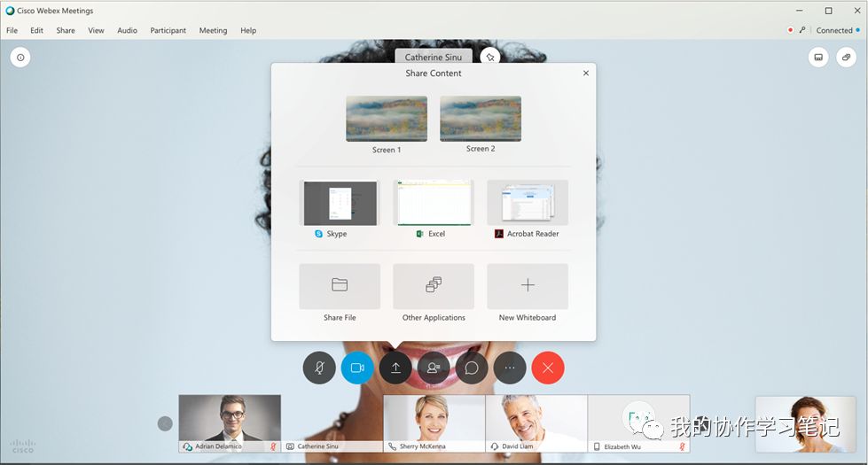This screenshot has width=868, height=465.
Task: Turn off video with the blue camera button
Action: tap(357, 368)
